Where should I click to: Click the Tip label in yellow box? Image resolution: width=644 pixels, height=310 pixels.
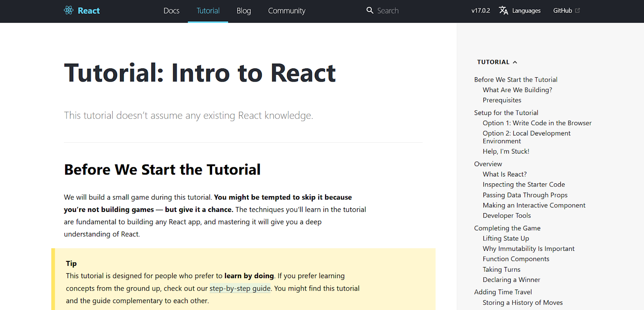[x=71, y=263]
